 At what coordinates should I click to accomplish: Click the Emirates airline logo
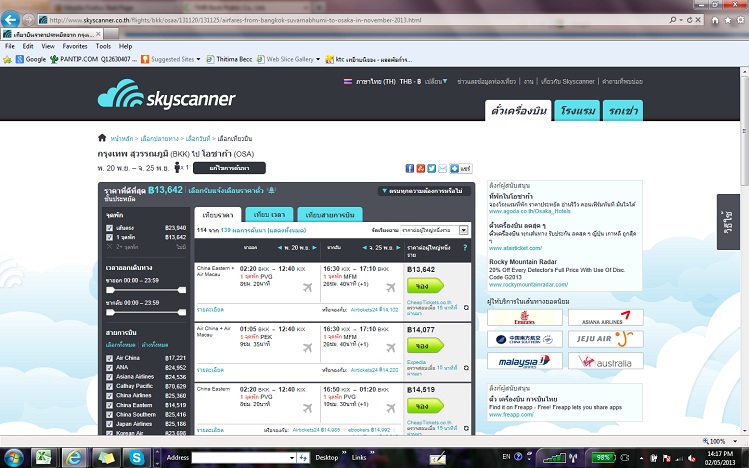pos(524,317)
